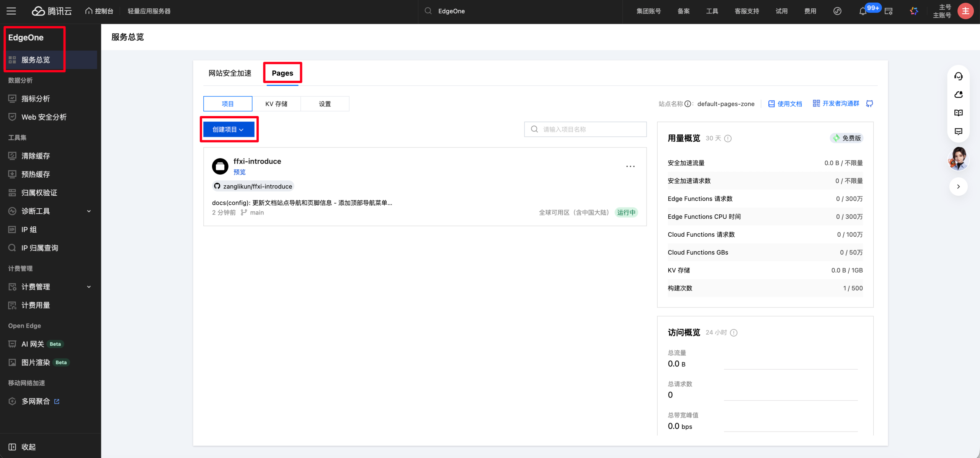This screenshot has height=458, width=980.
Task: Switch to the 网站安全加速 tab
Action: (x=230, y=73)
